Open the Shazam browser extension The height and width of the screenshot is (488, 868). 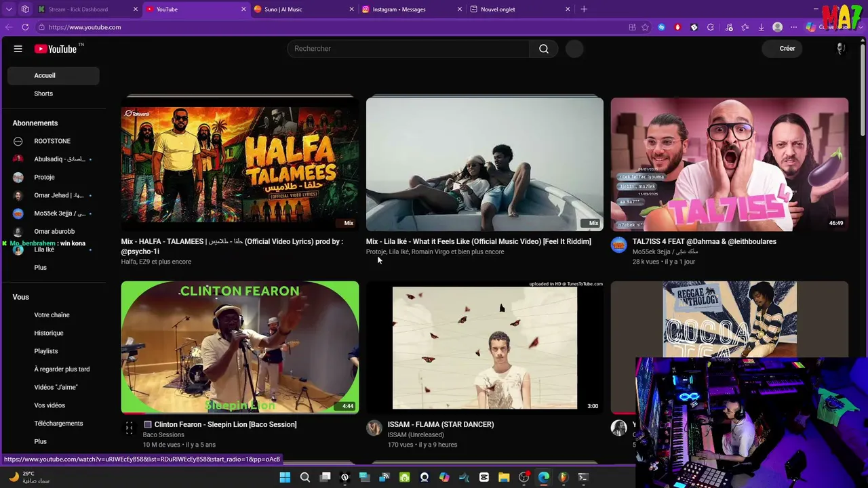point(662,27)
